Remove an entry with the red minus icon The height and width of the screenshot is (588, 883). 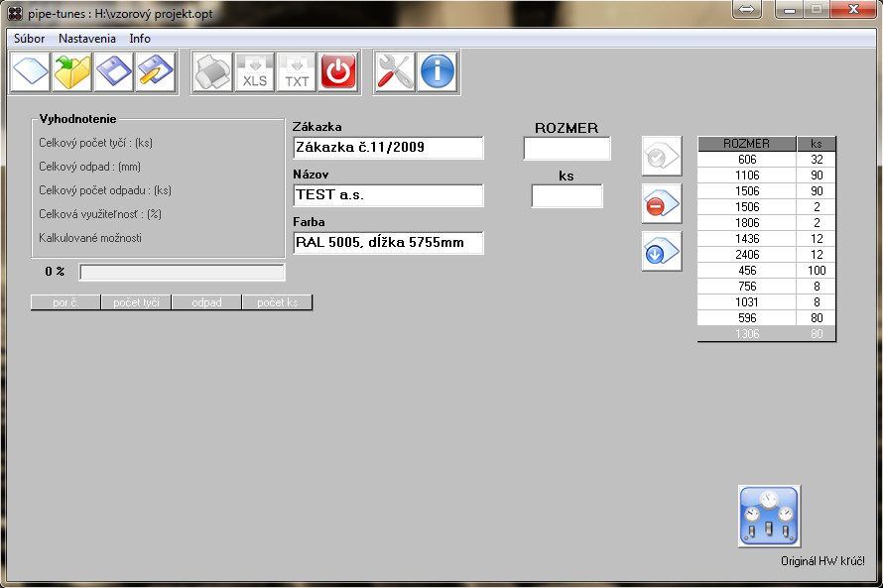point(662,203)
